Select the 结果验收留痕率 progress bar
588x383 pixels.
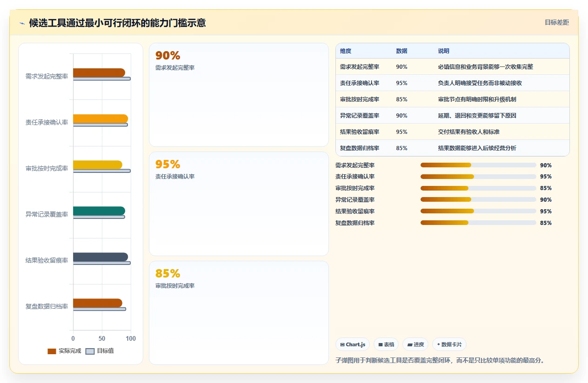pyautogui.click(x=478, y=211)
